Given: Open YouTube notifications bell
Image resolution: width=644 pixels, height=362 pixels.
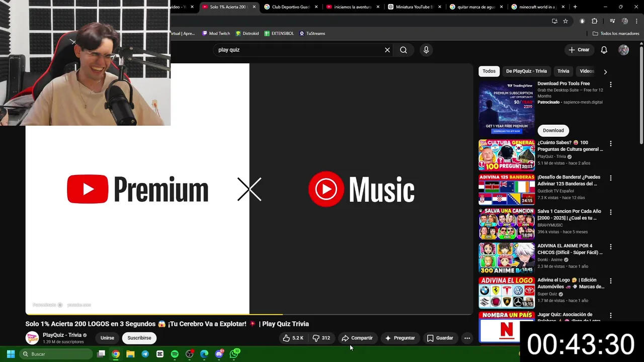Looking at the screenshot, I should click(x=604, y=50).
